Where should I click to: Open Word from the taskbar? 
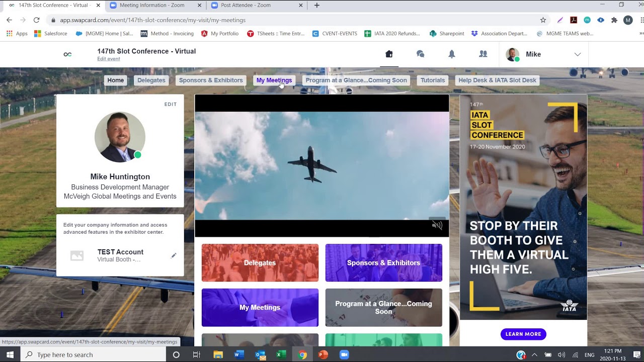tap(239, 354)
